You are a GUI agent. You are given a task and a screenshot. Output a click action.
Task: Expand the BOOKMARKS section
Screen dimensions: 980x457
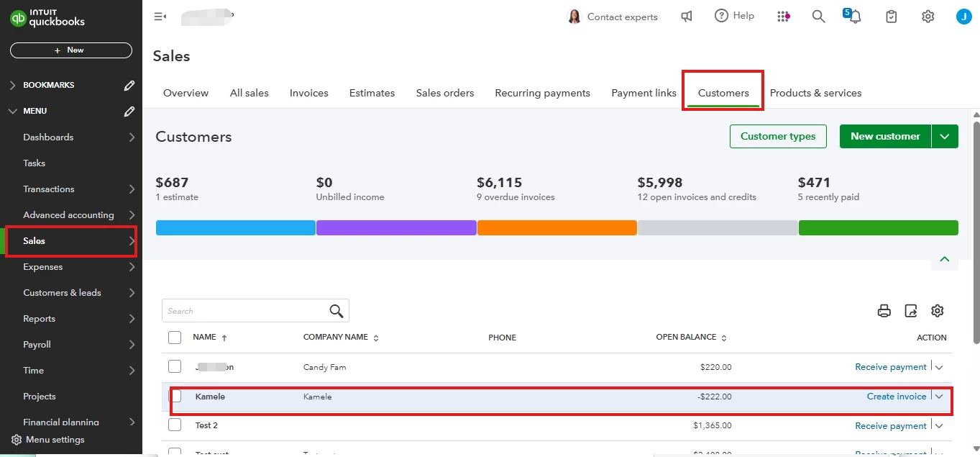[12, 85]
